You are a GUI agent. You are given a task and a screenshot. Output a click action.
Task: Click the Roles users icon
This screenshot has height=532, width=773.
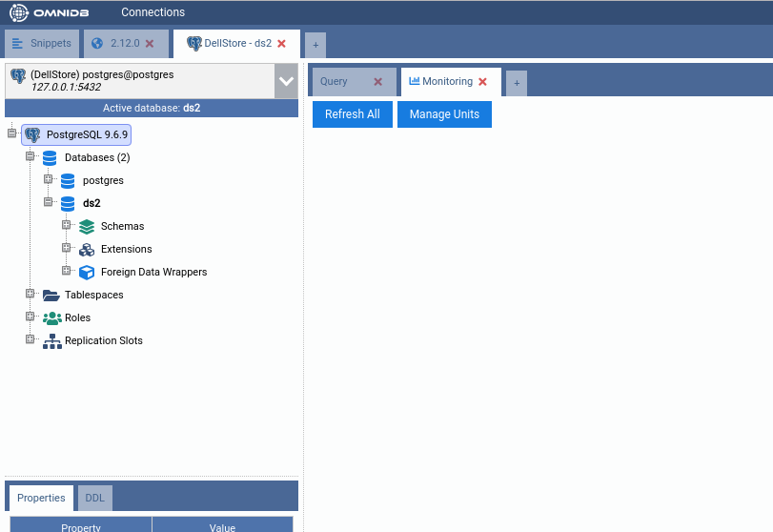[x=51, y=318]
